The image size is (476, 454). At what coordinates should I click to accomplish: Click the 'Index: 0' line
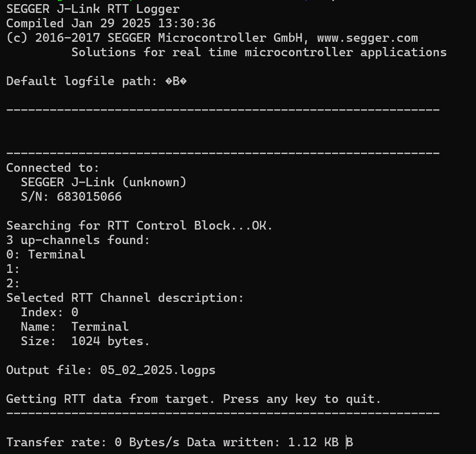(x=50, y=313)
